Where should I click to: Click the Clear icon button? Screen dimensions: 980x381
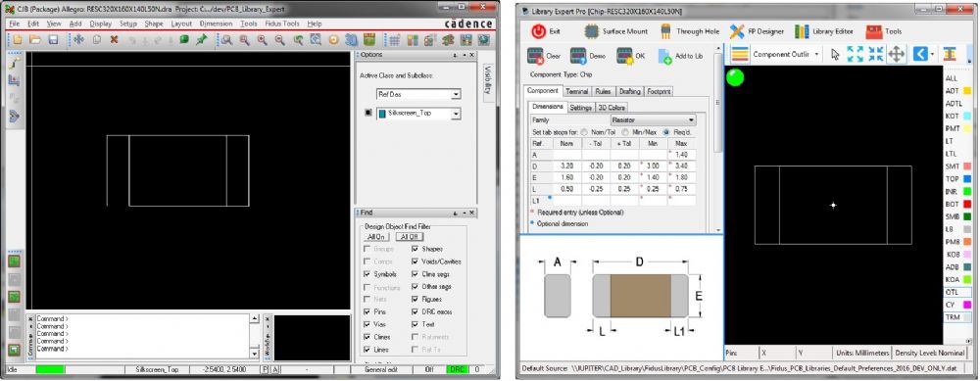click(535, 56)
